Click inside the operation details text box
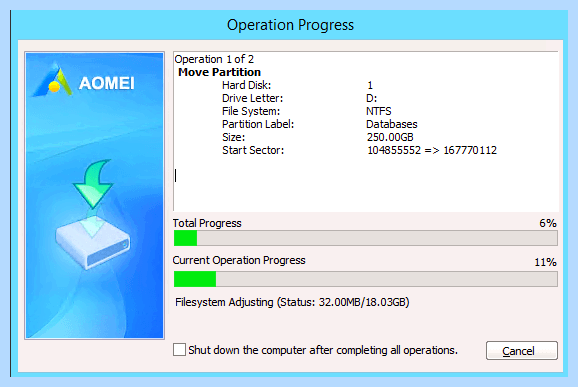Viewport: 578px width, 387px height. pyautogui.click(x=366, y=132)
